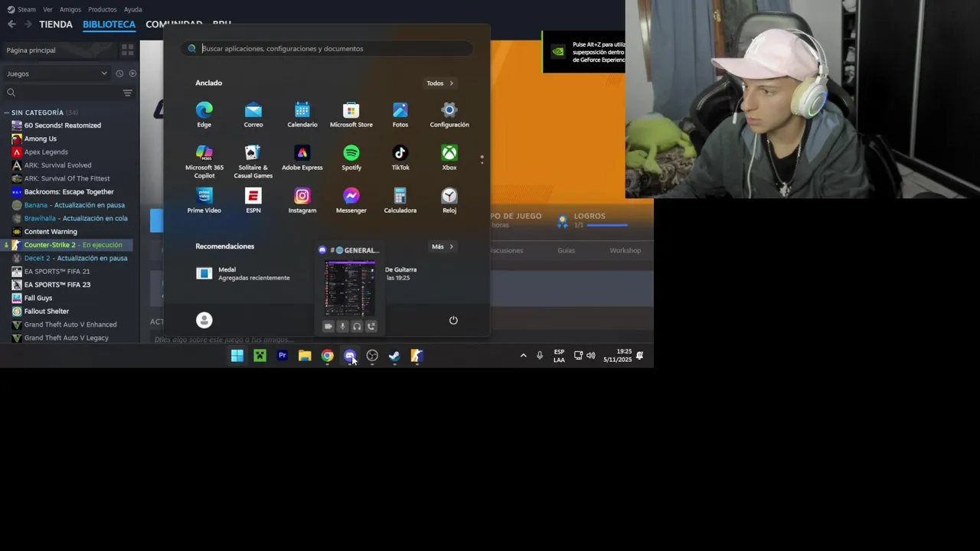Open the Amigos menu

coord(70,9)
